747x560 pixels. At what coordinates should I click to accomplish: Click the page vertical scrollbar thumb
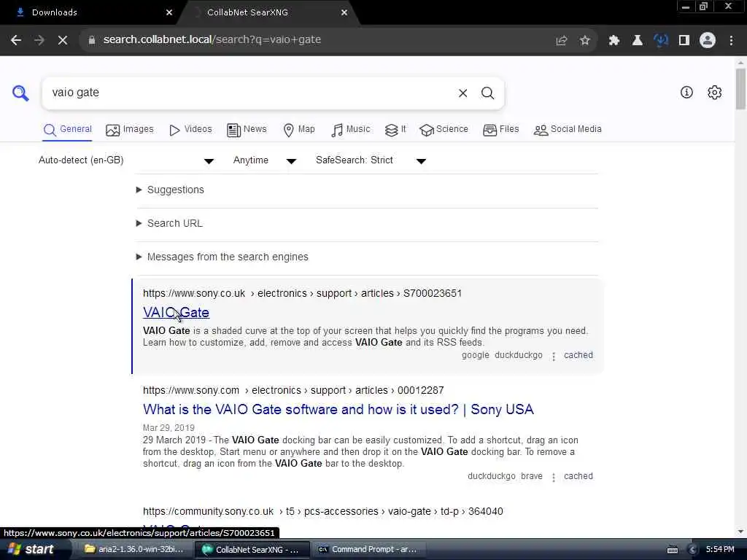coord(740,88)
